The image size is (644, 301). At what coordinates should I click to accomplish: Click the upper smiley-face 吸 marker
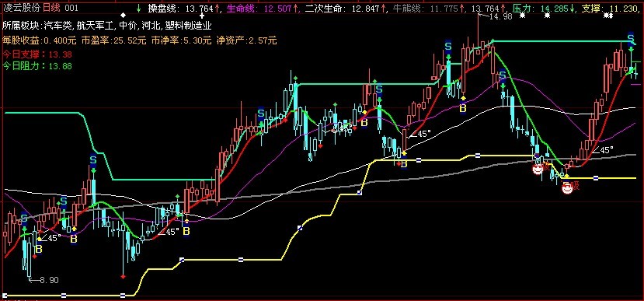[x=538, y=169]
